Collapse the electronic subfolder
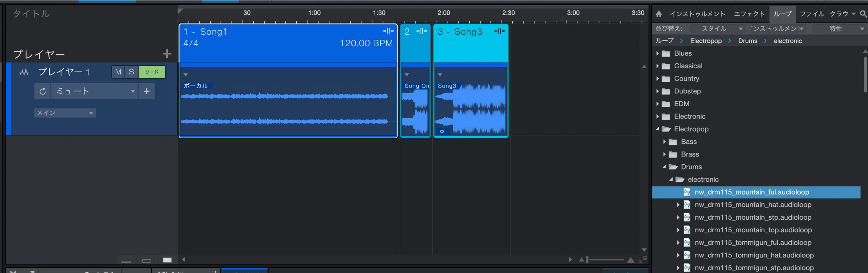 point(671,179)
